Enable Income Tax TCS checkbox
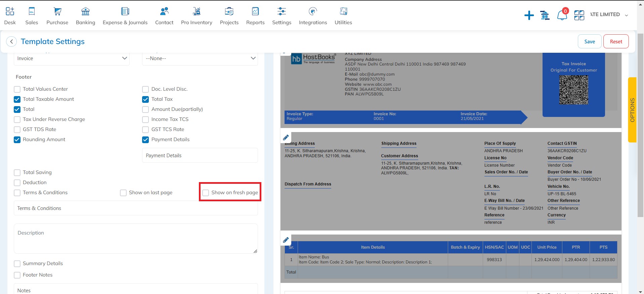The image size is (644, 294). tap(145, 120)
